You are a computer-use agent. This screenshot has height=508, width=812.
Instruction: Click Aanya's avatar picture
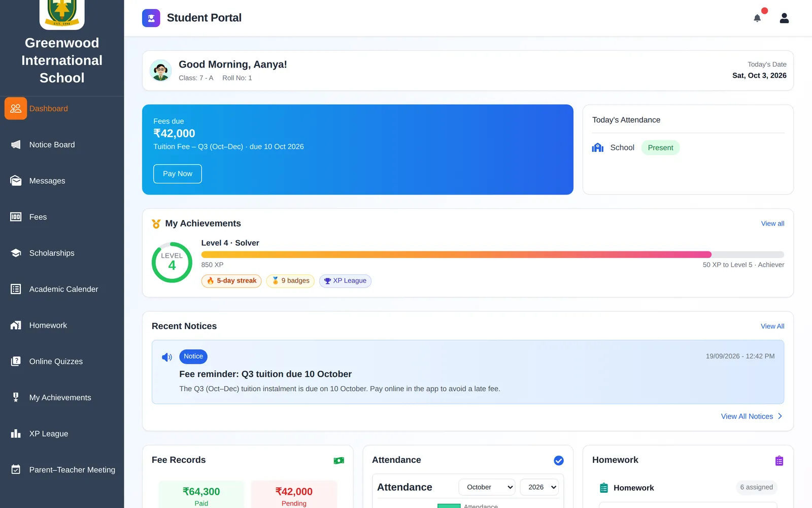click(161, 71)
